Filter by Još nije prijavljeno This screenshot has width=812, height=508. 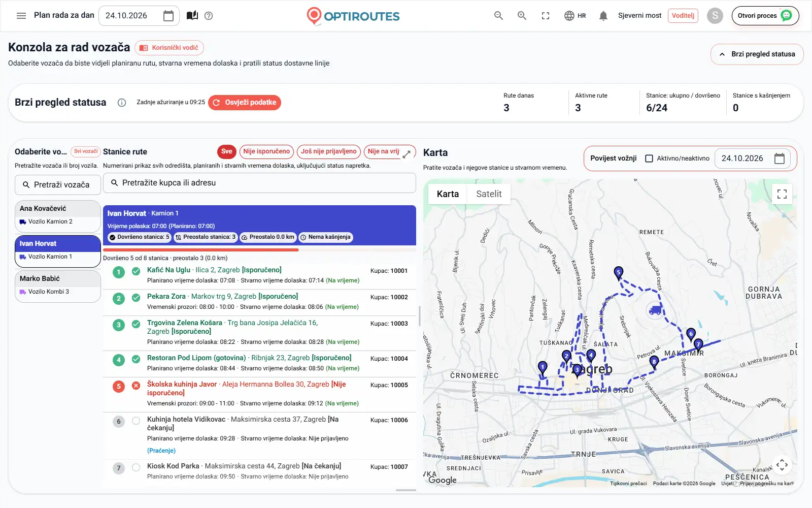(329, 151)
